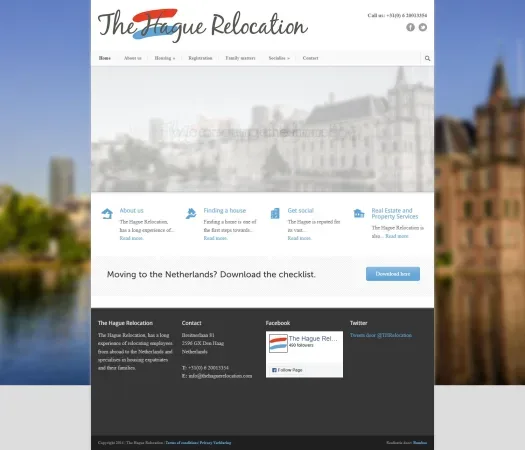Click Read more under About us

[x=132, y=238]
